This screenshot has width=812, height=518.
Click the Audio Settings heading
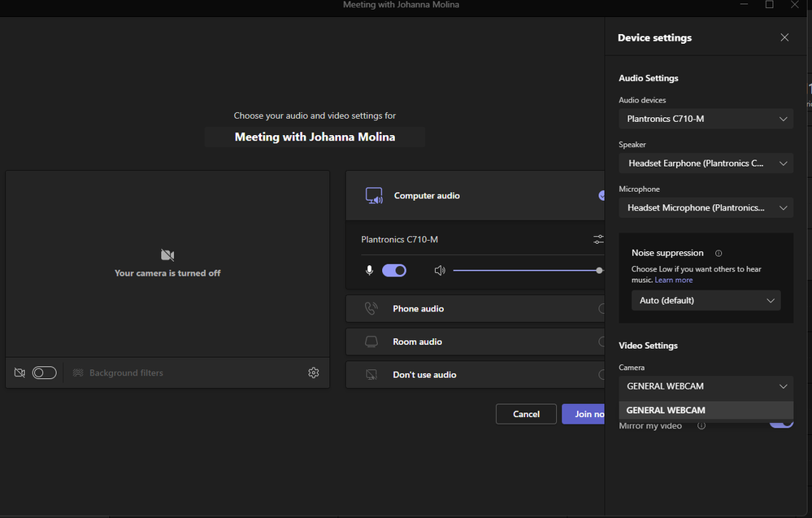pos(649,78)
